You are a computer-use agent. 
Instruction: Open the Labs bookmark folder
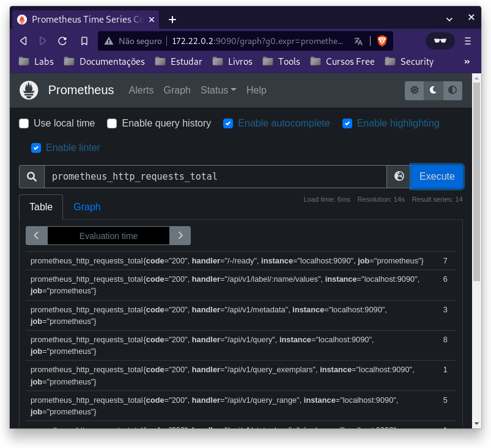36,61
